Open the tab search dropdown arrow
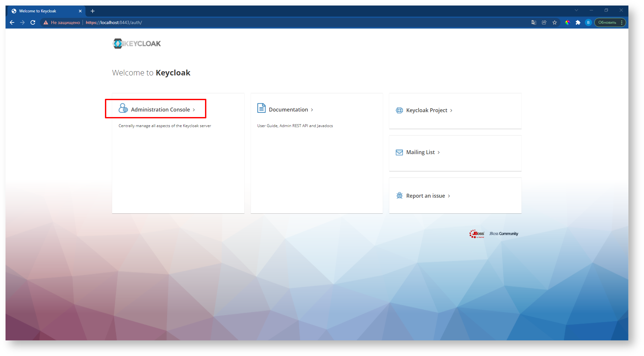 [x=576, y=10]
